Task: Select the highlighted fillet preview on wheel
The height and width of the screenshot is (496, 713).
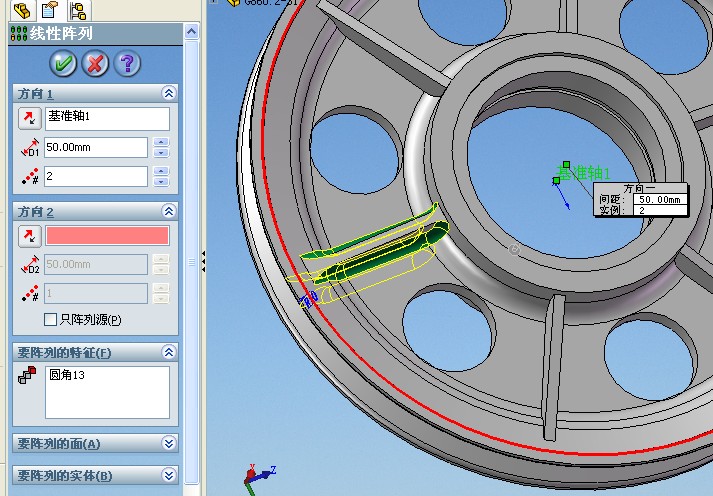Action: [382, 255]
